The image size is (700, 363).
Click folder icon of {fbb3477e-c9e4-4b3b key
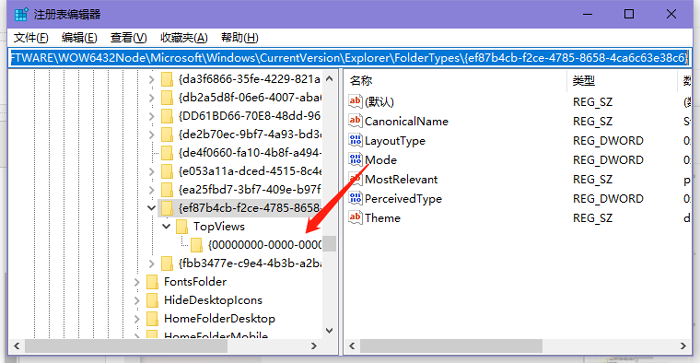(167, 263)
